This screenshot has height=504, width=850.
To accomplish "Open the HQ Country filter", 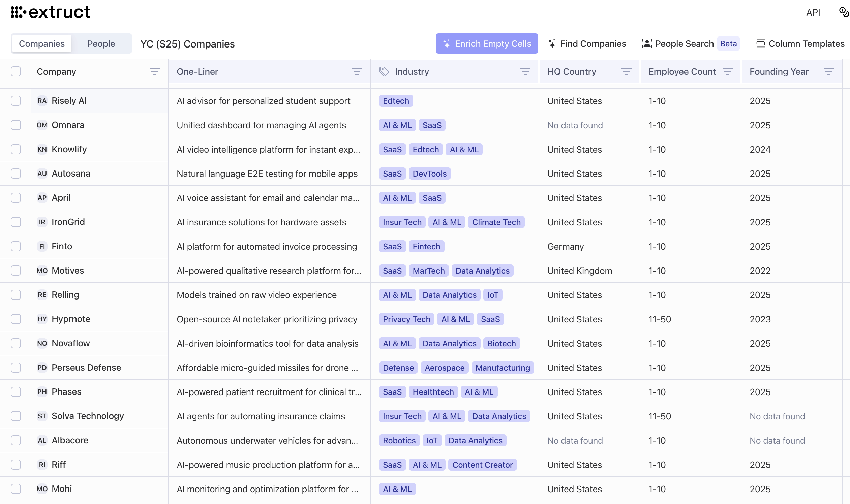I will click(627, 71).
